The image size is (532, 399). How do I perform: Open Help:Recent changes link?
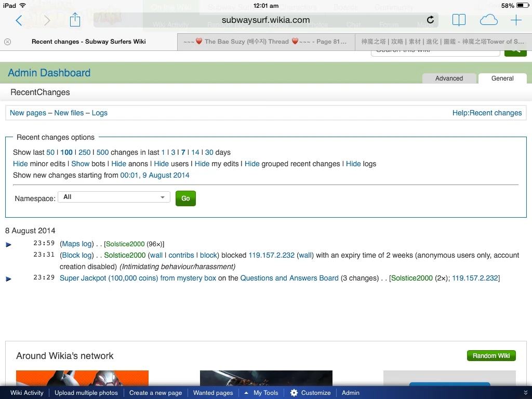[x=487, y=113]
